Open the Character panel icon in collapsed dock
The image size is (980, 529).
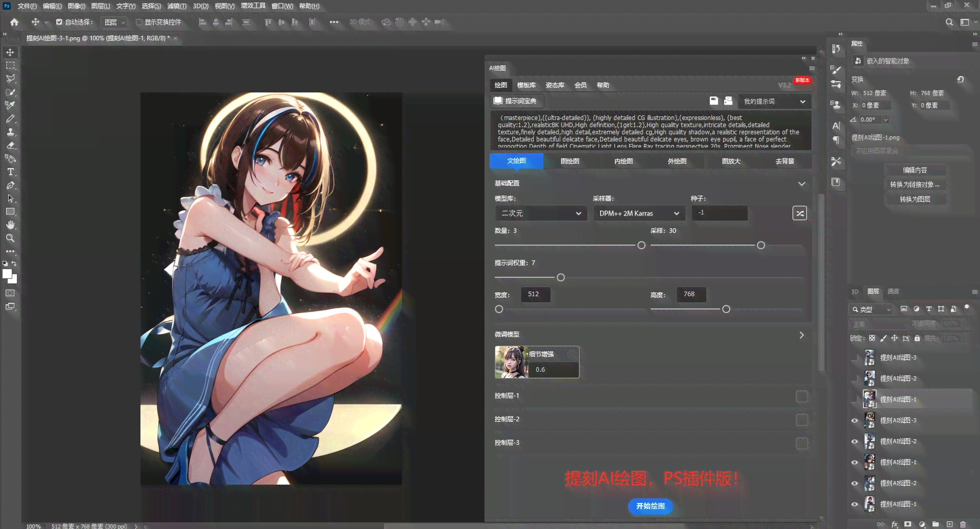click(x=836, y=126)
